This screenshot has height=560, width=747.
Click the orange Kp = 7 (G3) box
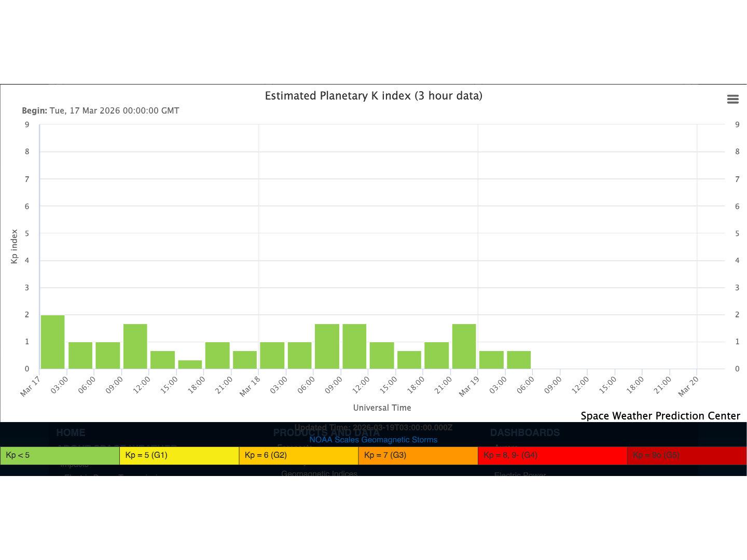tap(418, 455)
